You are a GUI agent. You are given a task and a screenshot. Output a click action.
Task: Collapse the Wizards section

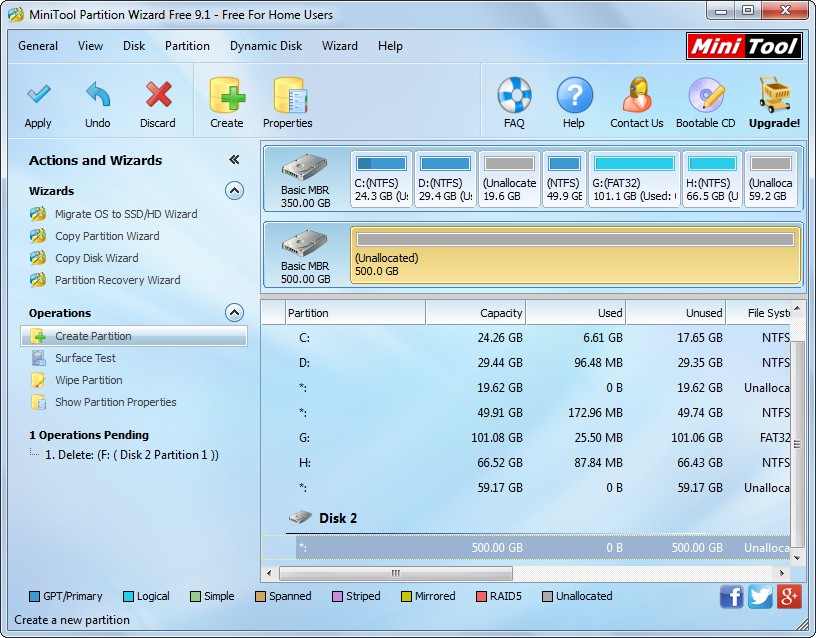pos(234,191)
